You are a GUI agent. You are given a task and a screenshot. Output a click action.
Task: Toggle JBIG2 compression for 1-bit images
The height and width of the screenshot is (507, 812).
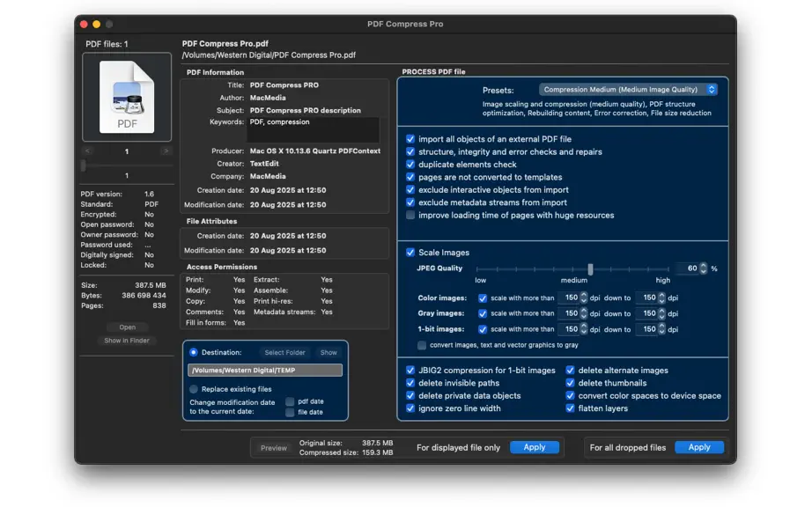[410, 371]
